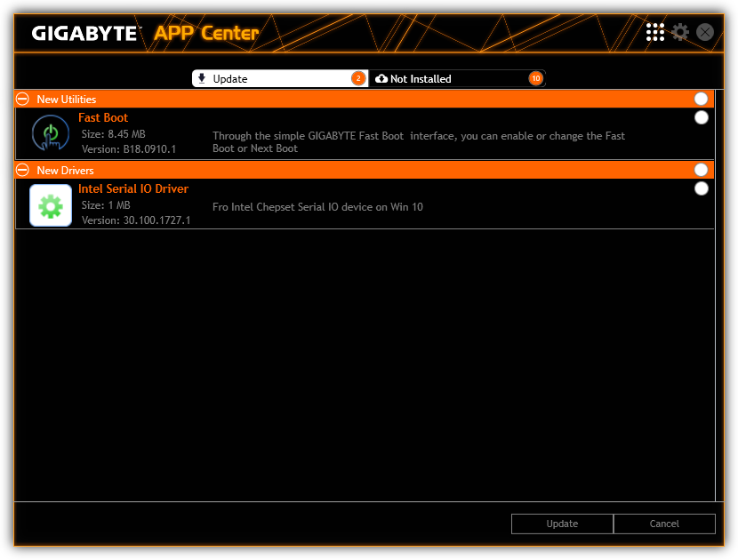The height and width of the screenshot is (560, 738).
Task: Collapse the New Drivers section
Action: tap(22, 170)
